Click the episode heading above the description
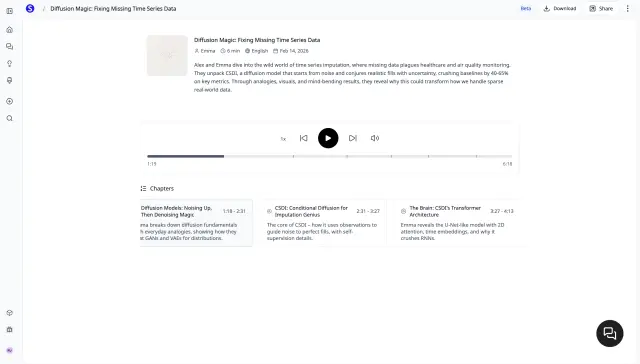This screenshot has width=640, height=364. pos(257,40)
